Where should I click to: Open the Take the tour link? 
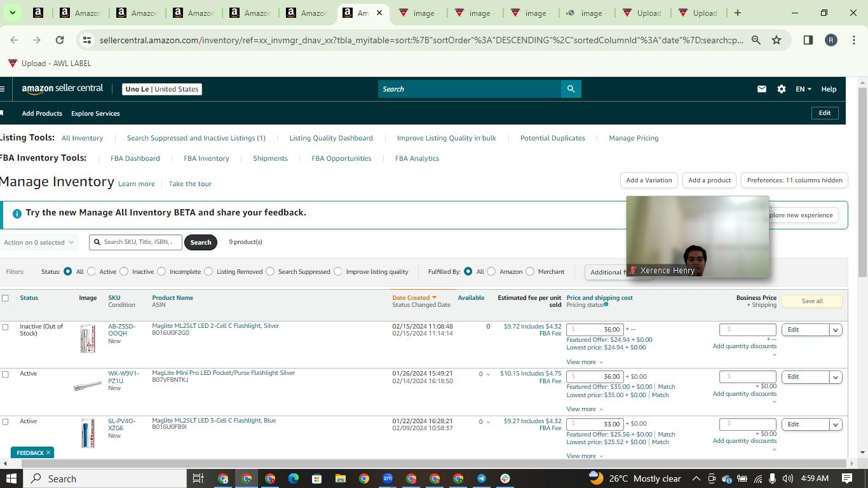(x=190, y=184)
